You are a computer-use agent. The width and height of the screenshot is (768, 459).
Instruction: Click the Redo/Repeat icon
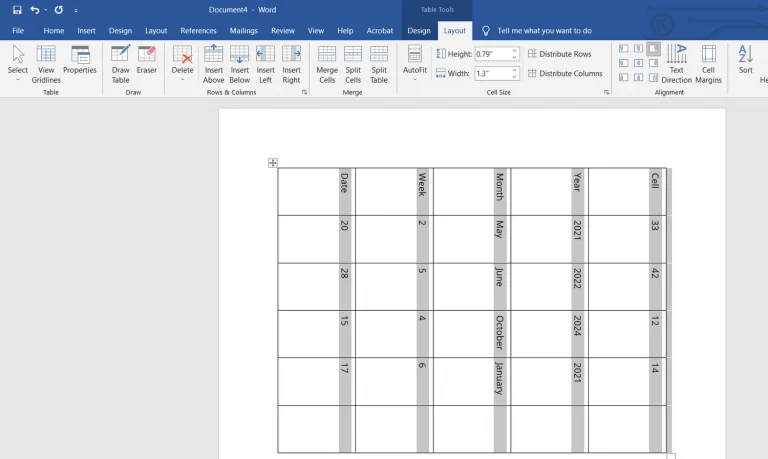coord(59,10)
